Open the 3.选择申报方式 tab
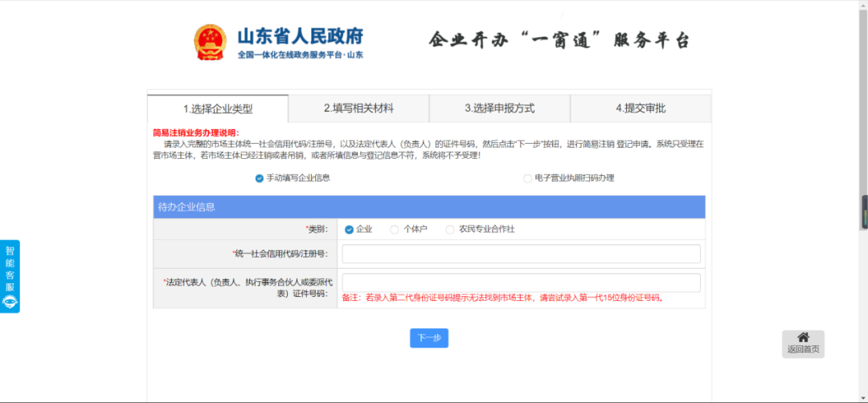The width and height of the screenshot is (868, 403). (499, 108)
